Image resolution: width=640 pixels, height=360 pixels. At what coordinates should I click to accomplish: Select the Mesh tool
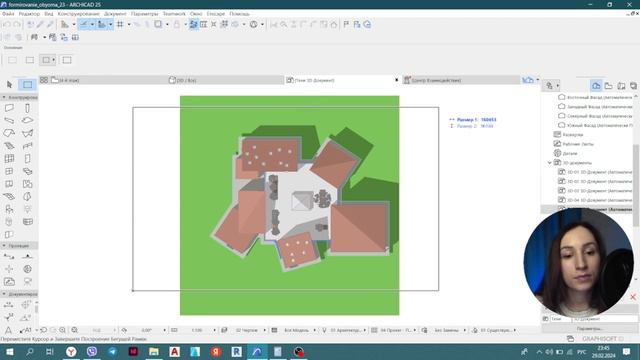coord(9,196)
